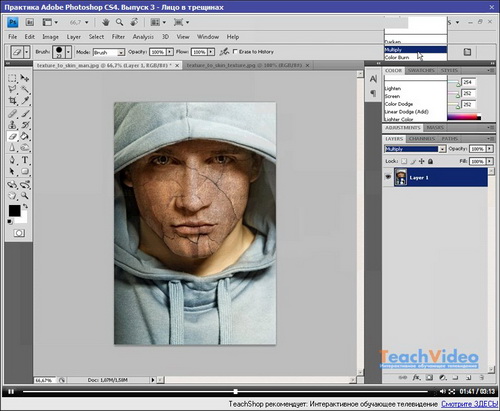Screen dimensions: 500x411
Task: Select the History Brush tool
Action: click(25, 125)
